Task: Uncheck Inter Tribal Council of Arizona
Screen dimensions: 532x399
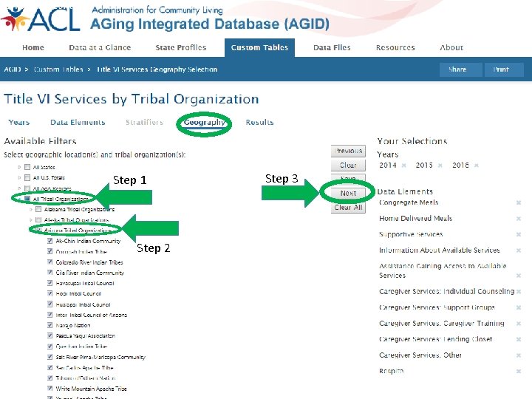Action: coord(50,315)
